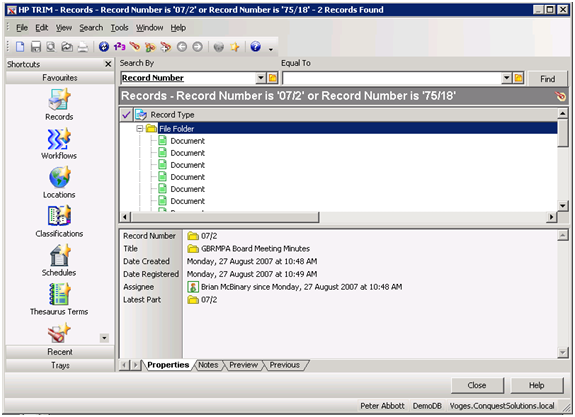Click the blue refresh globe icon
This screenshot has width=575, height=417.
pos(104,47)
